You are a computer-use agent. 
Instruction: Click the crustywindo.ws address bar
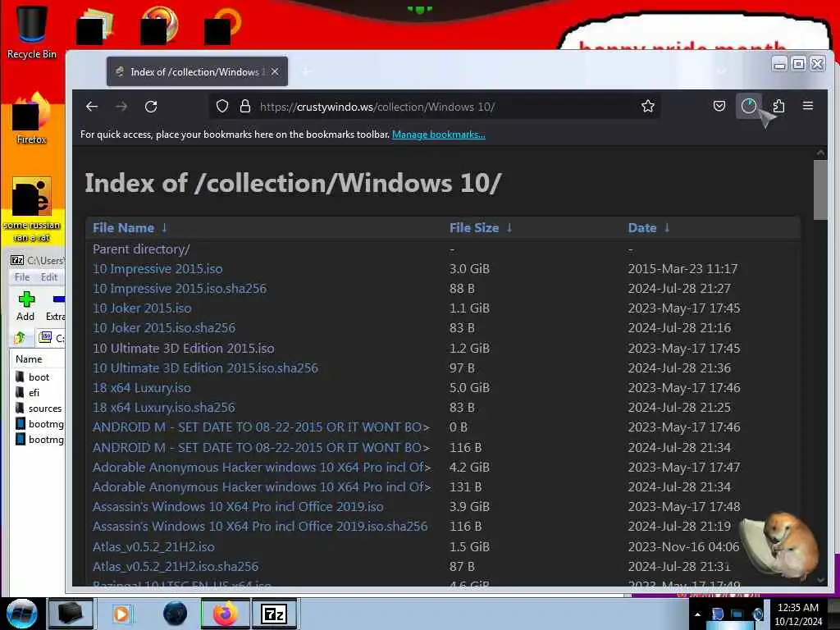coord(434,107)
